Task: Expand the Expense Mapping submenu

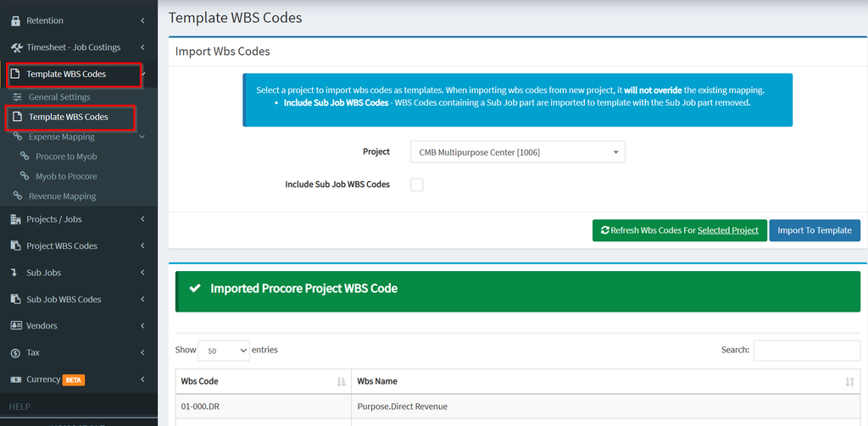Action: (x=142, y=136)
